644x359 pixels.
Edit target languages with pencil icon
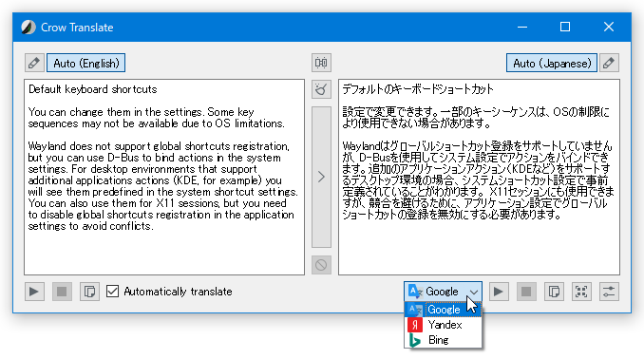point(609,63)
